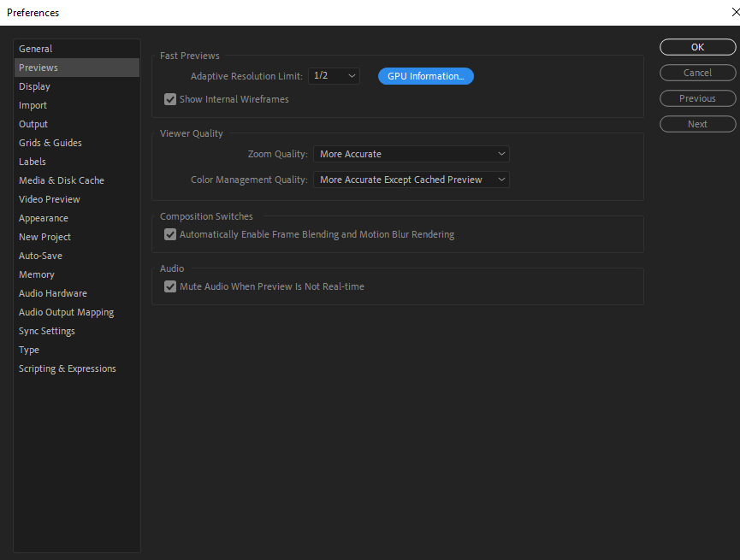This screenshot has height=560, width=740.
Task: Toggle Show Internal Wireframes
Action: click(170, 99)
